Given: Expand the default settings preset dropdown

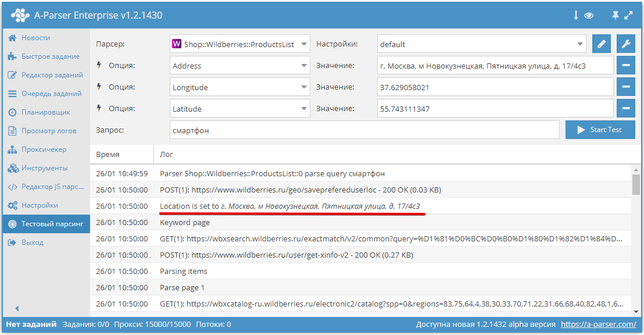Looking at the screenshot, I should coord(481,44).
